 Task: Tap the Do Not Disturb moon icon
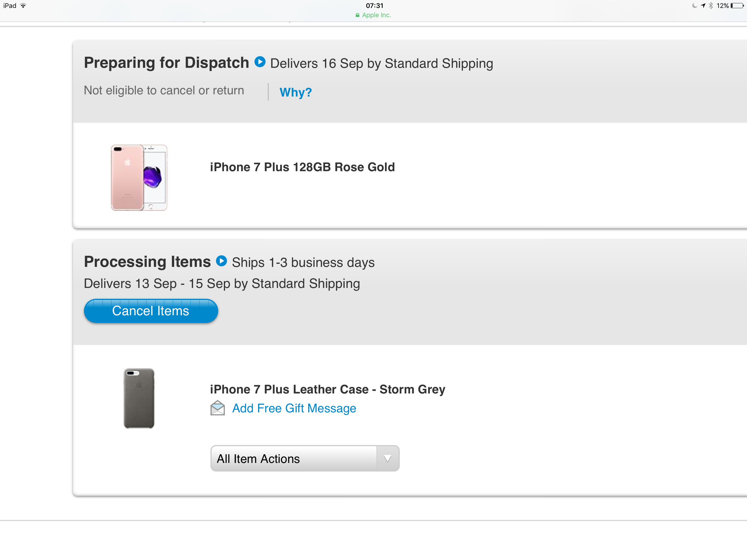[694, 6]
